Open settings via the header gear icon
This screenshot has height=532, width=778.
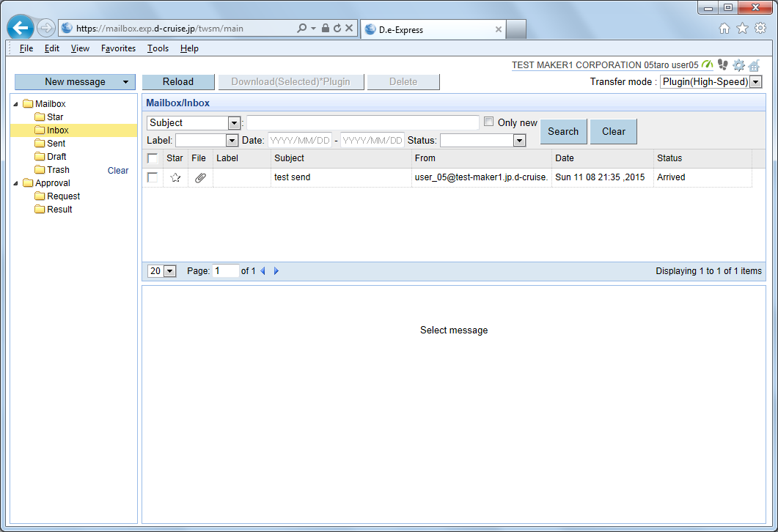738,65
